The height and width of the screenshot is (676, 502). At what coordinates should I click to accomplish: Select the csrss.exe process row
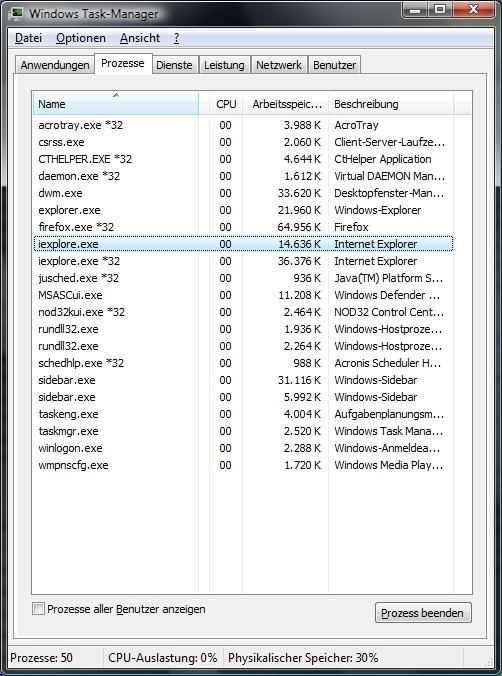[243, 142]
